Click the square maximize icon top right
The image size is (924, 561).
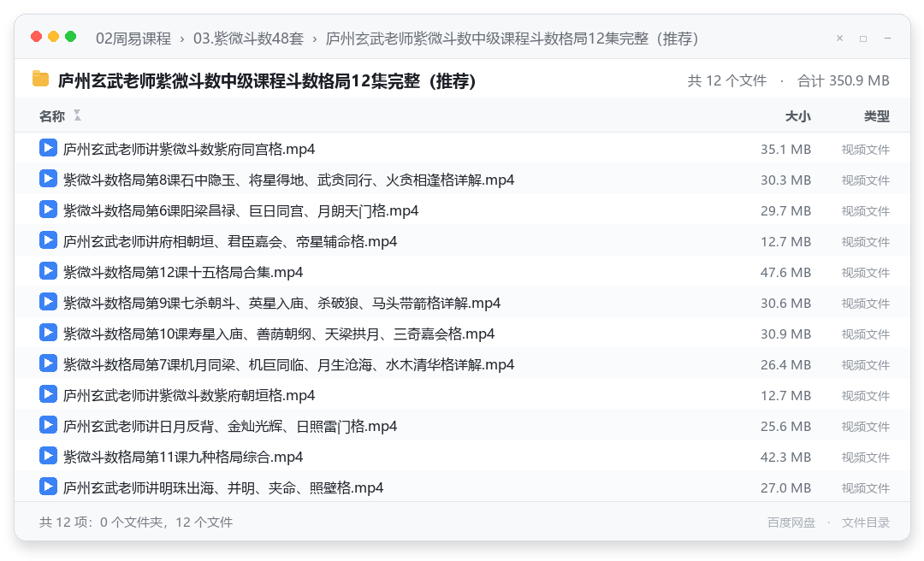[863, 38]
